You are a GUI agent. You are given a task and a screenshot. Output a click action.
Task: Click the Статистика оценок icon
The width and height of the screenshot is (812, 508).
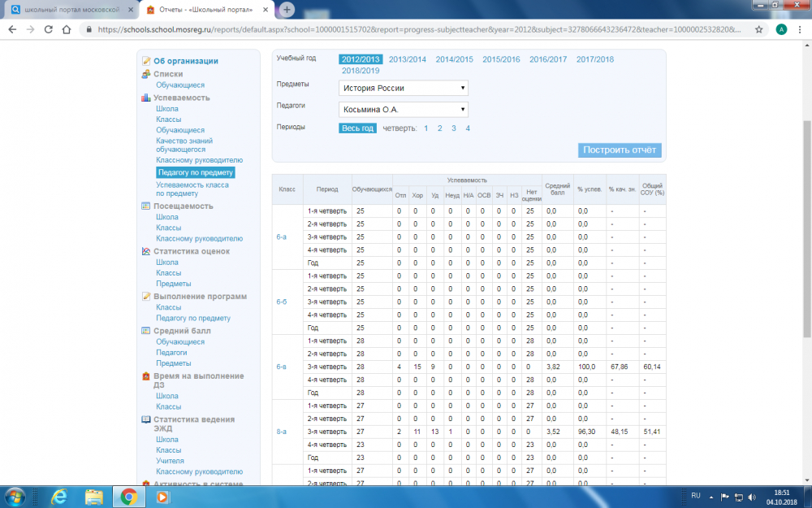146,251
